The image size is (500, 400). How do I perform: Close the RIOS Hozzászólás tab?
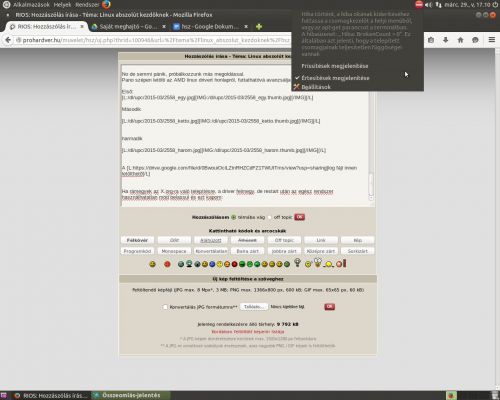82,26
